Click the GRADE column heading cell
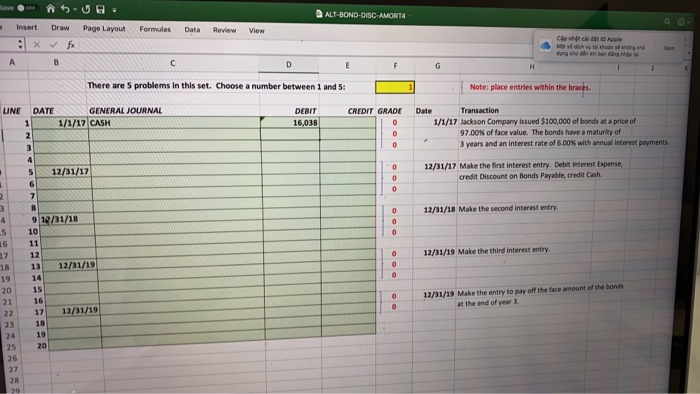This screenshot has height=394, width=700. point(390,111)
